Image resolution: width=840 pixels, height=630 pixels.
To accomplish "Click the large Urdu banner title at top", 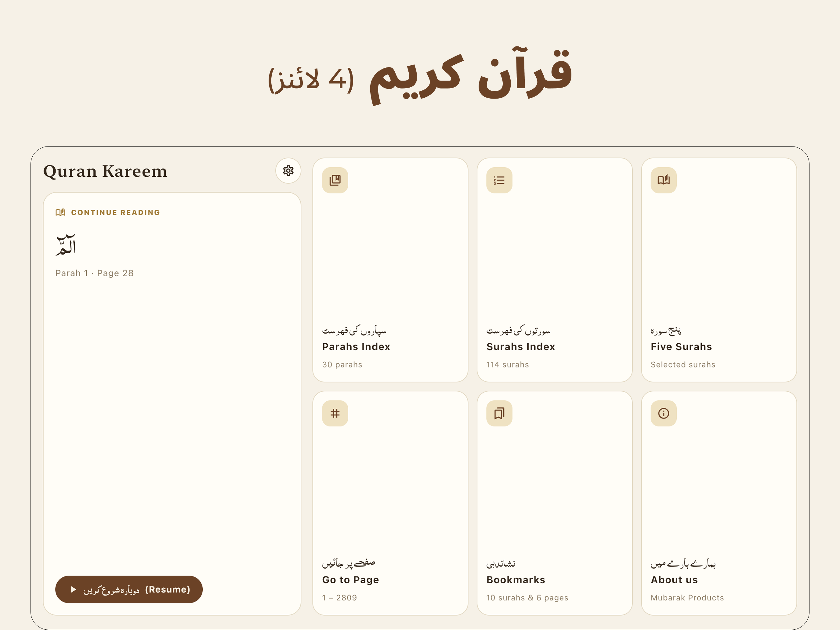I will (420, 76).
